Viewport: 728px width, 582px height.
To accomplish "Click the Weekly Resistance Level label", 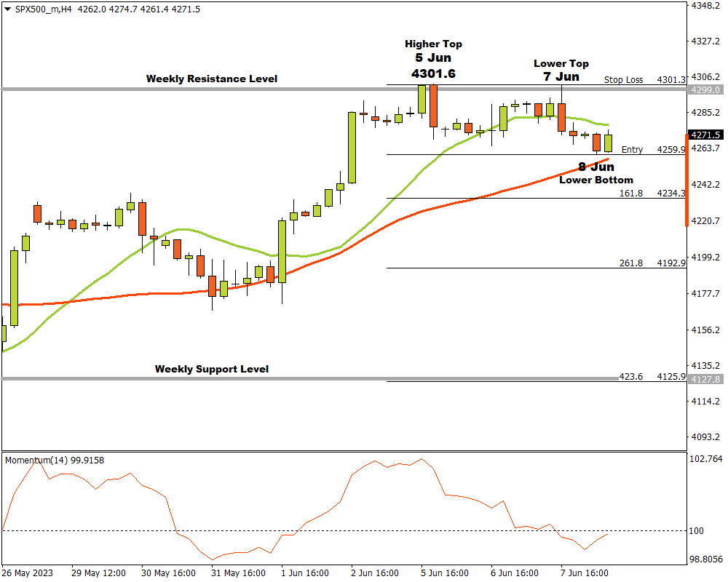I will [x=211, y=79].
